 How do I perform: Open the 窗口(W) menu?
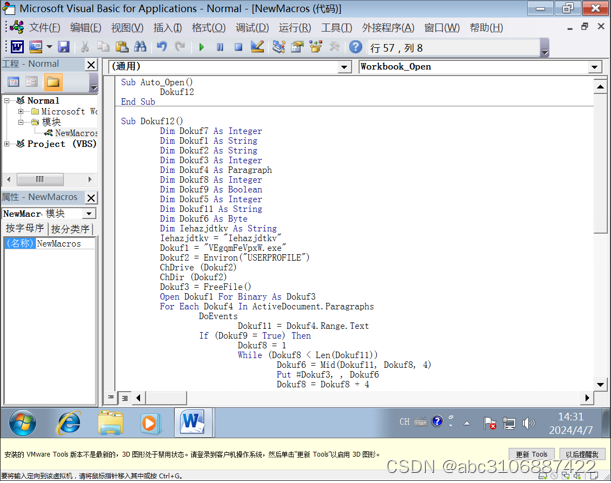(442, 28)
